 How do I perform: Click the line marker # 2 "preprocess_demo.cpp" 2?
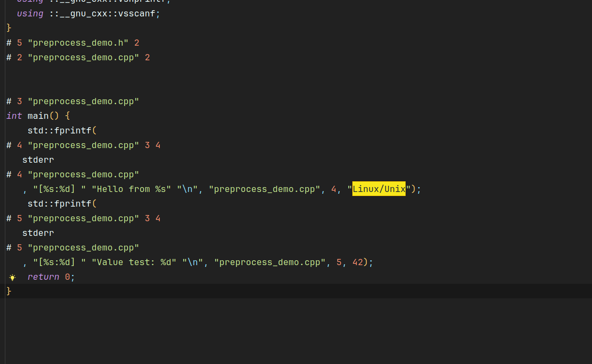tap(78, 58)
